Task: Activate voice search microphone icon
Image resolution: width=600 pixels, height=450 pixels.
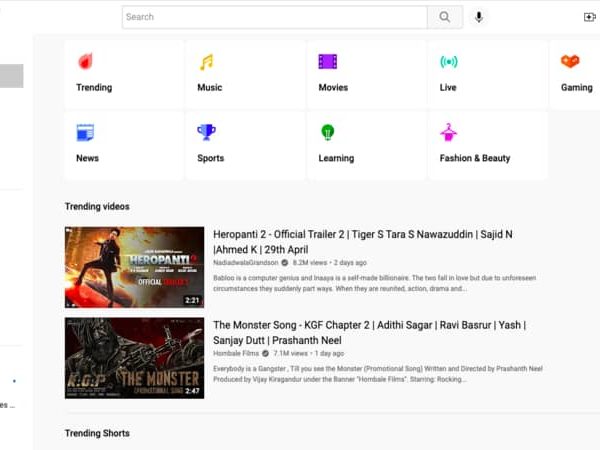Action: point(479,17)
